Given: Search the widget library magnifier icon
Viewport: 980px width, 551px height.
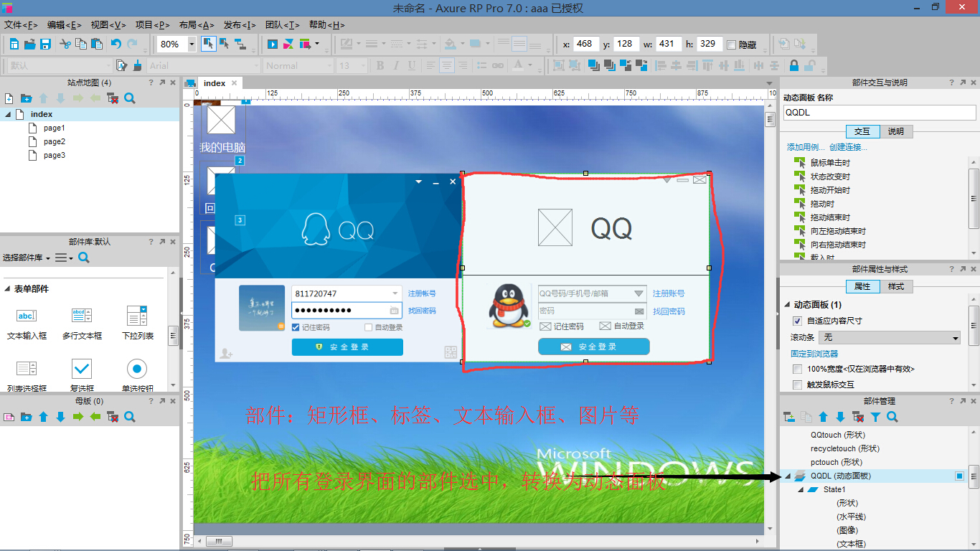Looking at the screenshot, I should click(x=84, y=258).
